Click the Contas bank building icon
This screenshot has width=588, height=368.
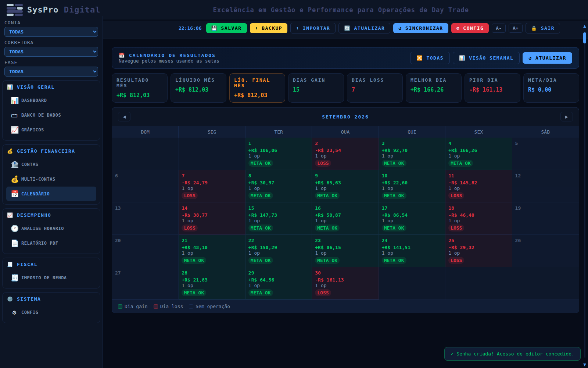coord(15,164)
